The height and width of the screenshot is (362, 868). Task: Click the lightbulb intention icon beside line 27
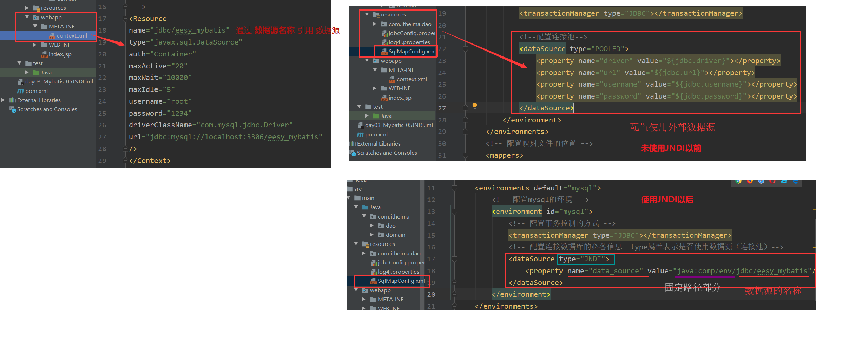click(474, 106)
